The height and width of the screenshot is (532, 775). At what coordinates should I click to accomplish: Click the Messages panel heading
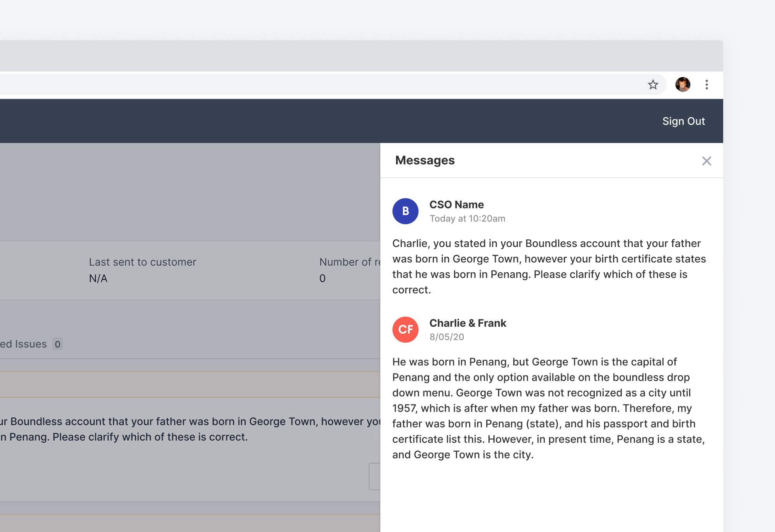(425, 160)
